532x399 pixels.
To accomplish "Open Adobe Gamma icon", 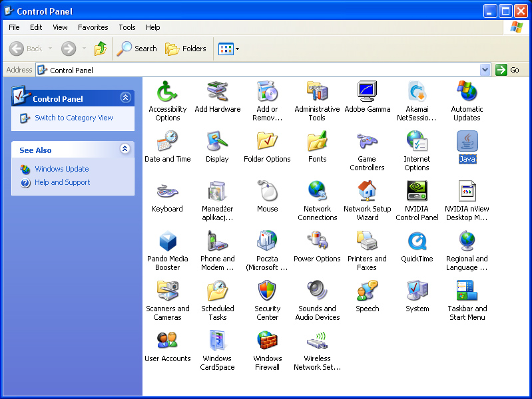I will tap(367, 92).
